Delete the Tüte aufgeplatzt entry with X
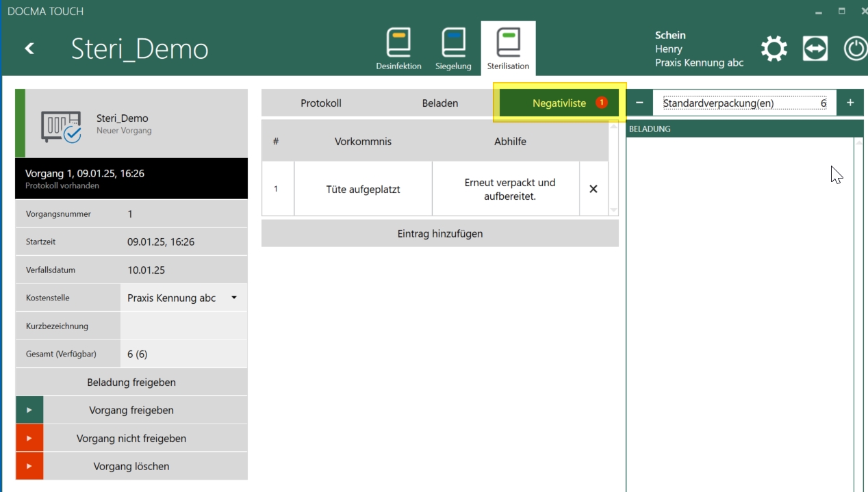Viewport: 868px width, 492px height. (593, 189)
